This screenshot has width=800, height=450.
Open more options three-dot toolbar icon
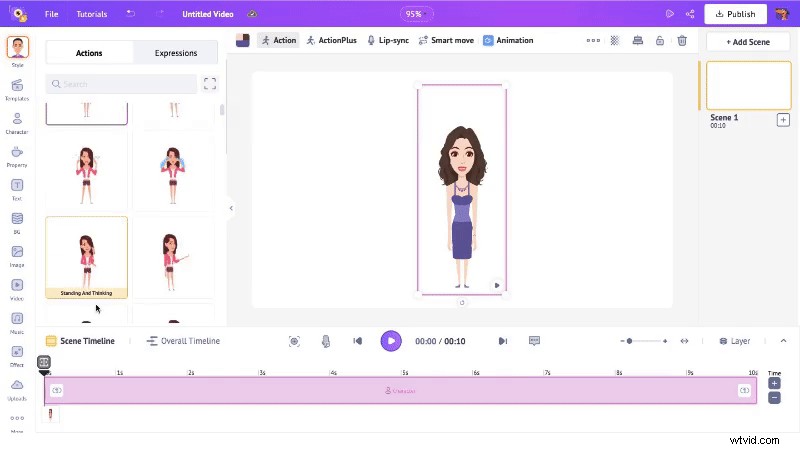coord(593,40)
